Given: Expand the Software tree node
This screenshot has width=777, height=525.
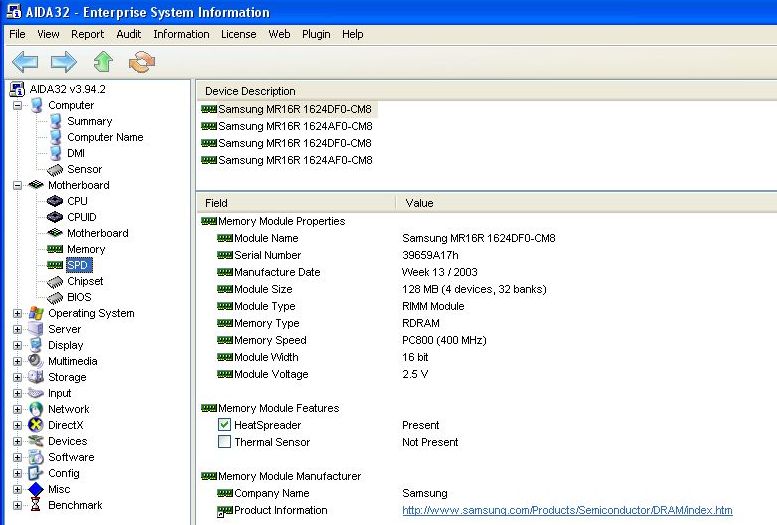Looking at the screenshot, I should tap(17, 457).
